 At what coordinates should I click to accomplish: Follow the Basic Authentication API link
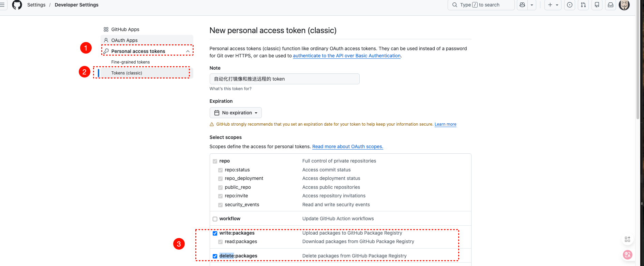click(346, 56)
